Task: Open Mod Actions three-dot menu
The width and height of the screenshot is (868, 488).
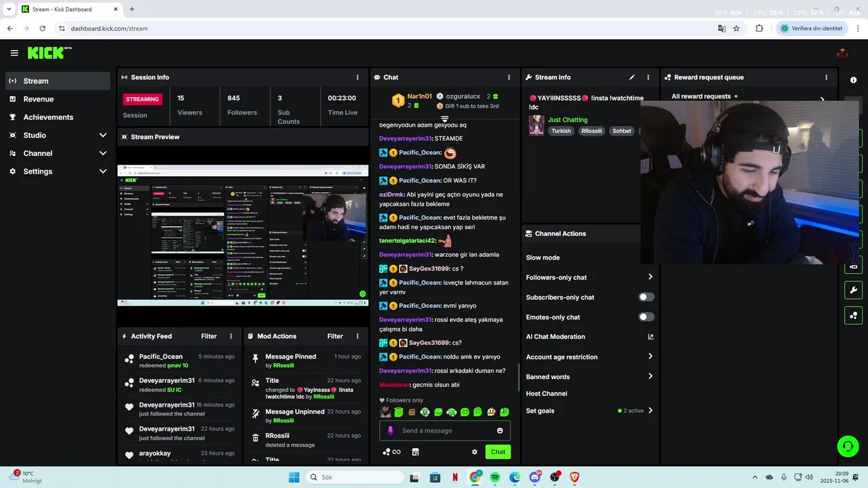Action: click(357, 336)
